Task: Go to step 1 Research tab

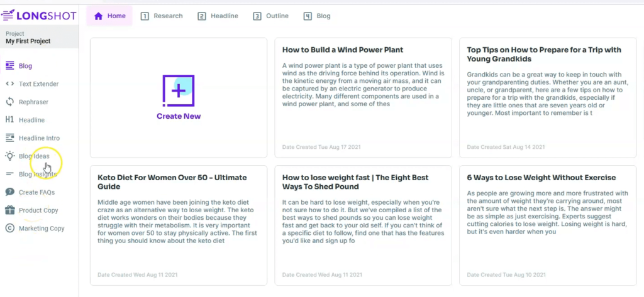Action: (x=162, y=16)
